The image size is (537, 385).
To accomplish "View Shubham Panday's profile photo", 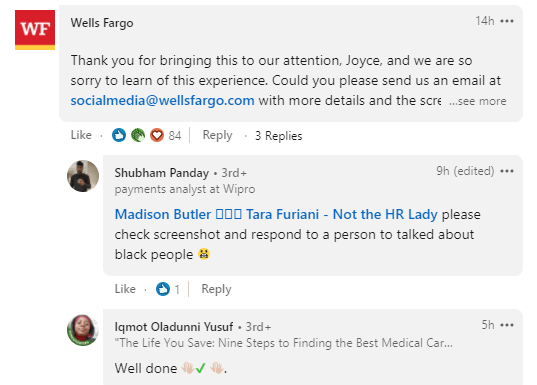I will click(83, 176).
